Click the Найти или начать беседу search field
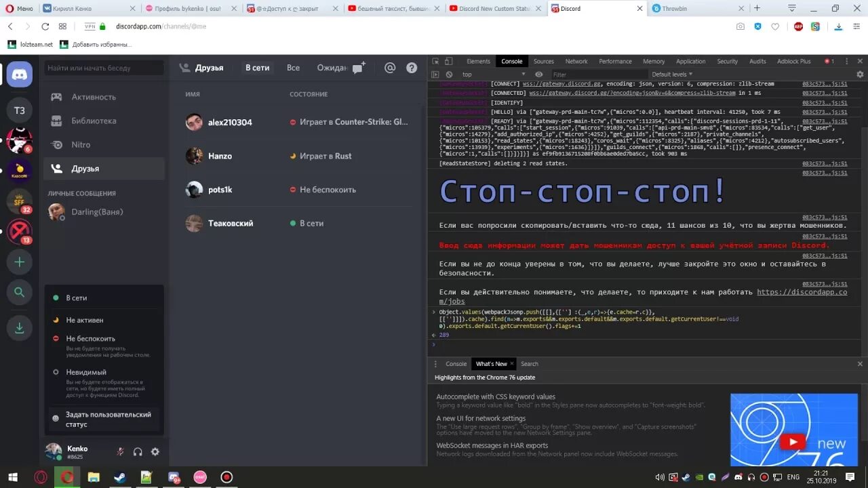The height and width of the screenshot is (488, 868). [104, 68]
